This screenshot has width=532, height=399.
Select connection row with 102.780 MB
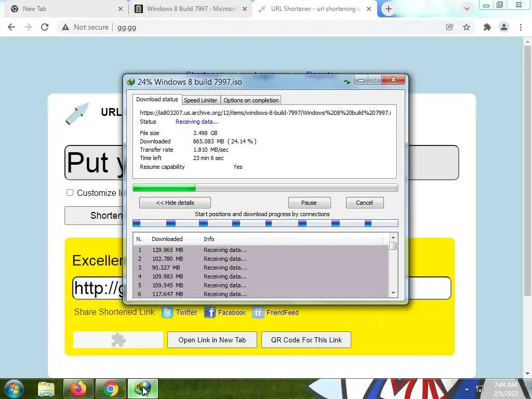[x=261, y=259]
